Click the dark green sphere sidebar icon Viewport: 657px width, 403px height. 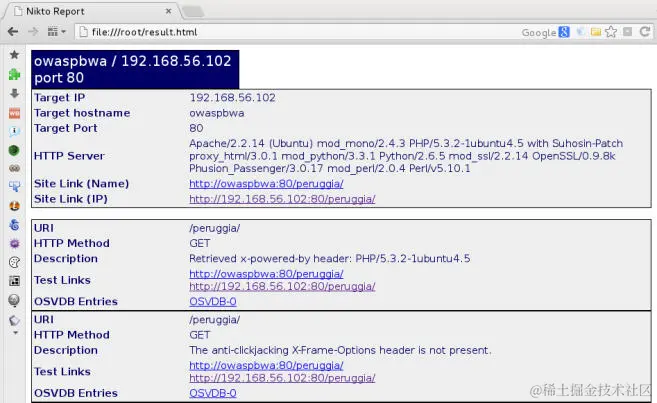[14, 150]
